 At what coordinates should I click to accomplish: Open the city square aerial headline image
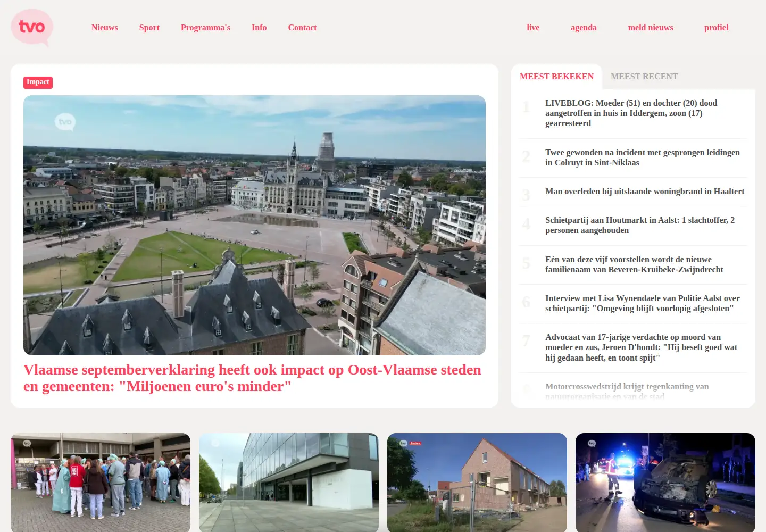[254, 225]
